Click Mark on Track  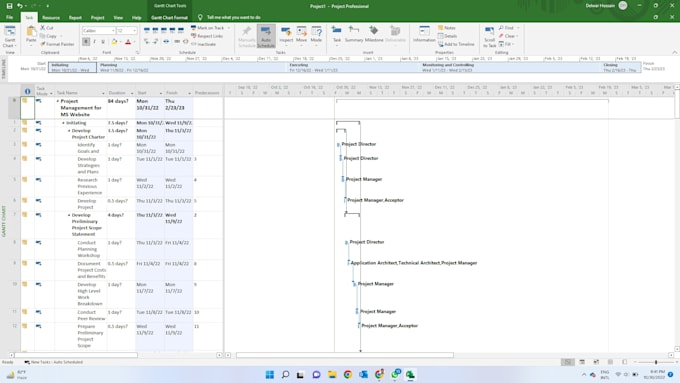point(207,28)
